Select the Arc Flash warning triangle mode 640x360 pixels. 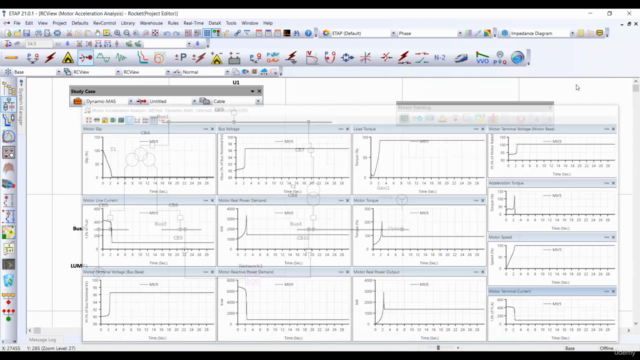[x=68, y=58]
